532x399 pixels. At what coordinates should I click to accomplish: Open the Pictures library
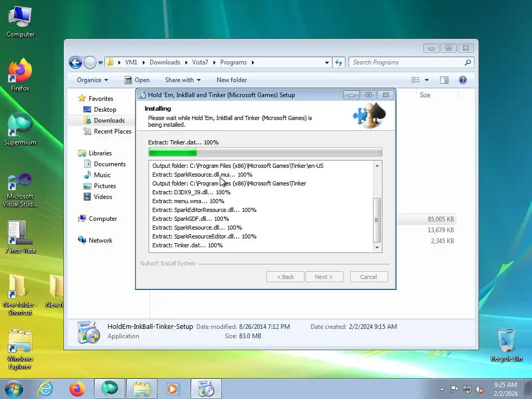[x=104, y=186]
